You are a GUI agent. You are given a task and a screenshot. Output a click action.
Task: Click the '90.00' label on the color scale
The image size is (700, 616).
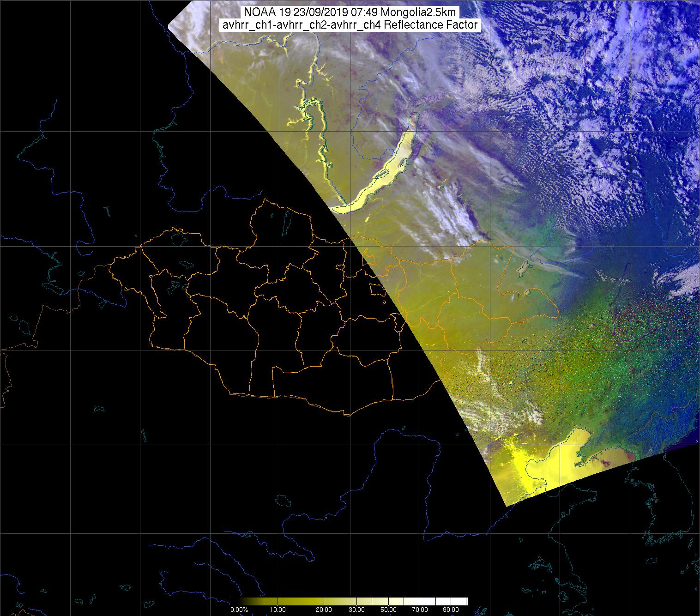(451, 610)
